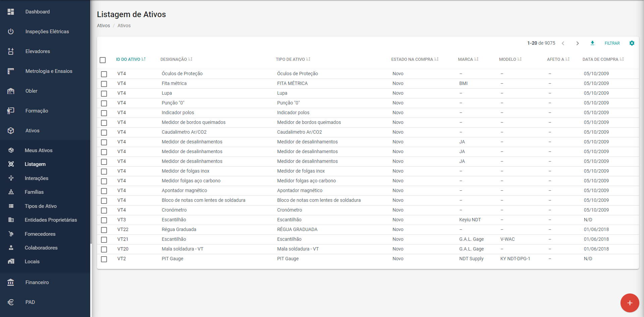This screenshot has height=317, width=644.
Task: Click the Locais warehouse icon
Action: (11, 262)
